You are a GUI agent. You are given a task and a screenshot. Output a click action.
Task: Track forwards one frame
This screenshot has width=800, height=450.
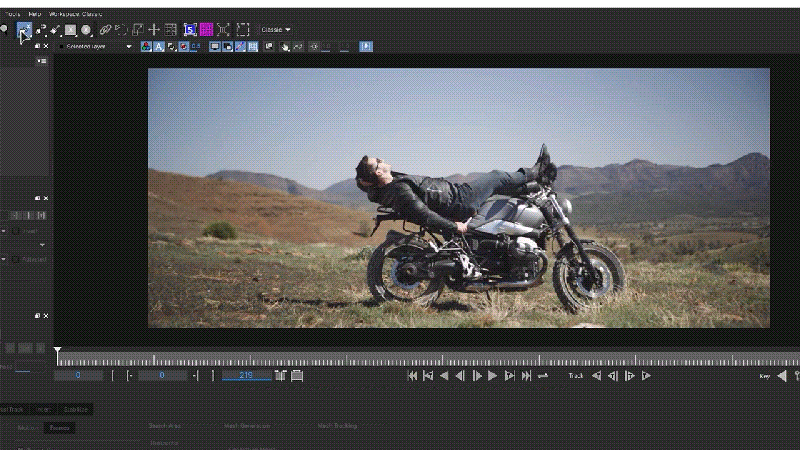coord(630,376)
